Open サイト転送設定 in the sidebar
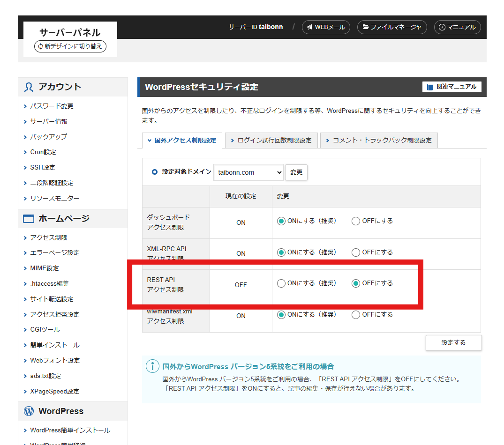 click(52, 299)
